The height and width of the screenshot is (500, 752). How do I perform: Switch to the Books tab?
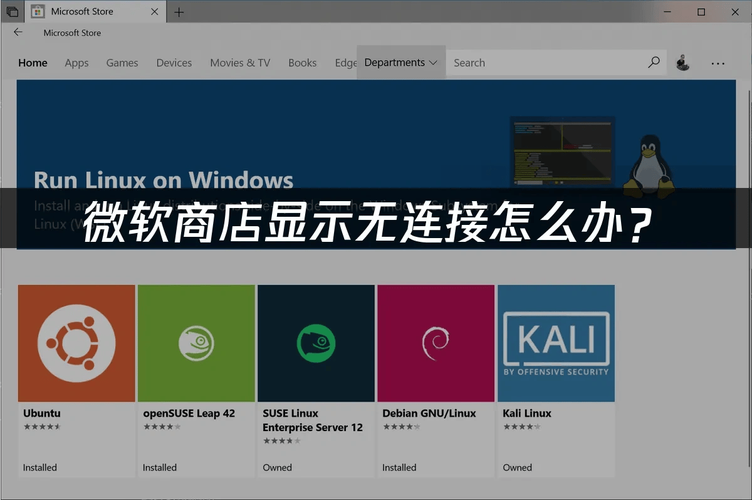[x=302, y=63]
